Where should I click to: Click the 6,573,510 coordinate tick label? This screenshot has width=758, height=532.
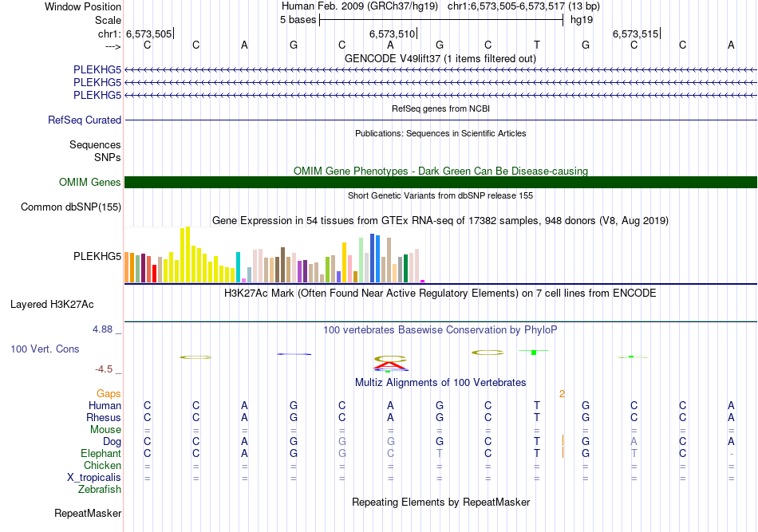click(392, 33)
